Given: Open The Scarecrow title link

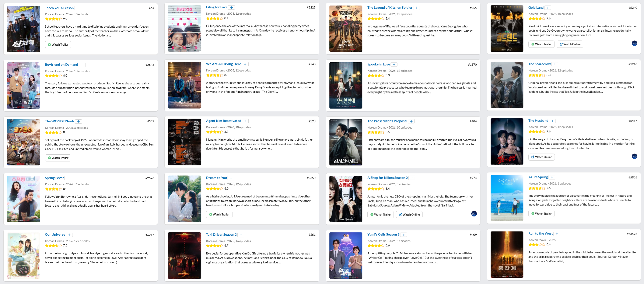Looking at the screenshot, I should [539, 64].
